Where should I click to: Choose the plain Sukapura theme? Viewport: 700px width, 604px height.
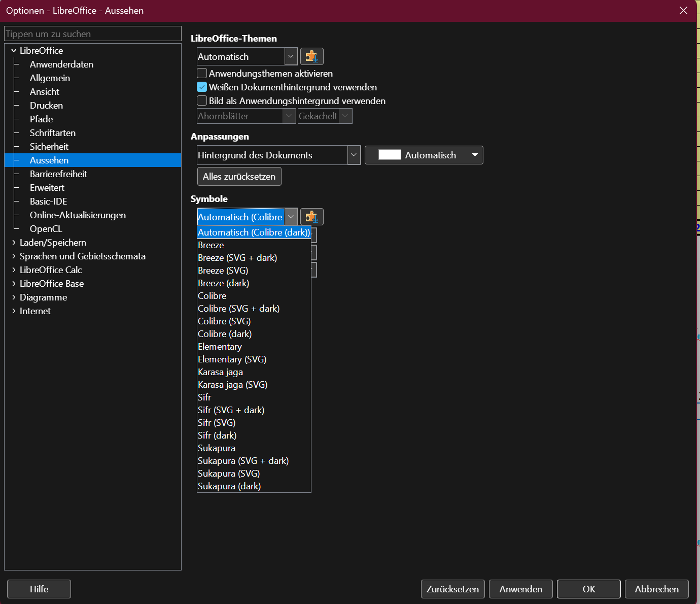254,448
